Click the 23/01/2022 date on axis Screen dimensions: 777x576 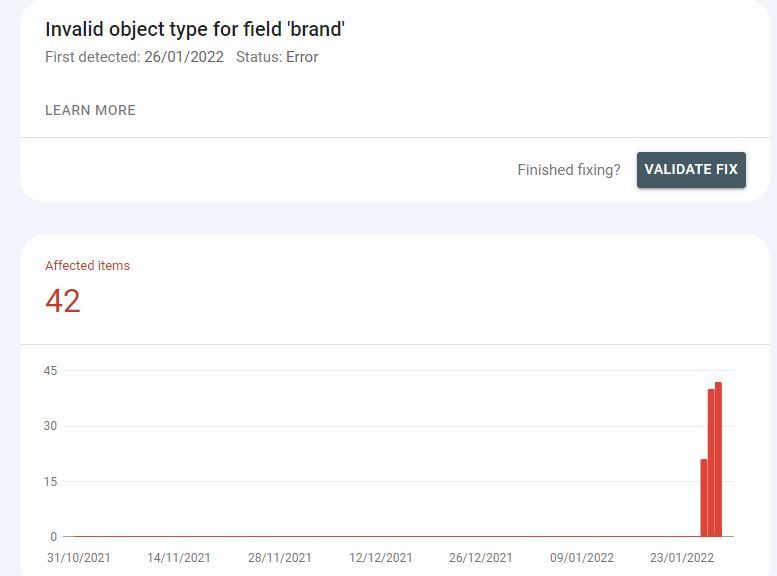point(682,558)
